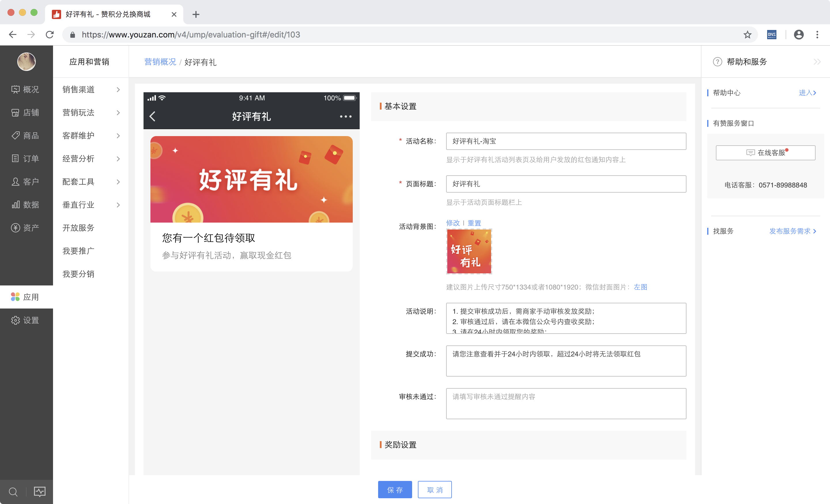Open the three-dot menu in phone preview
This screenshot has height=504, width=830.
(x=346, y=116)
